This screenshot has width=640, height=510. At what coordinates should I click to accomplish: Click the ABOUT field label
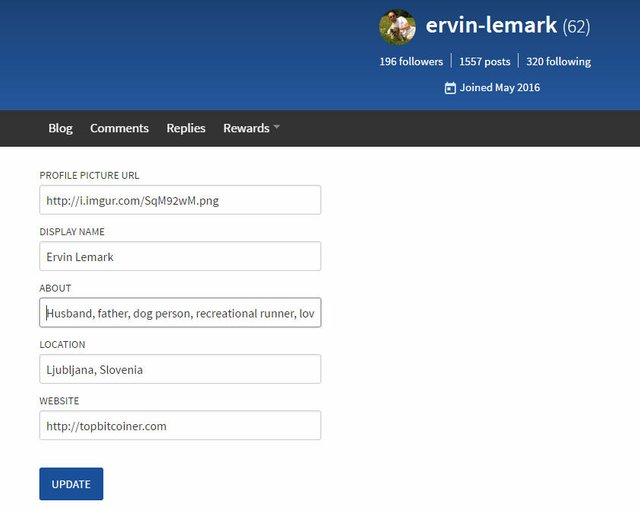click(x=55, y=288)
